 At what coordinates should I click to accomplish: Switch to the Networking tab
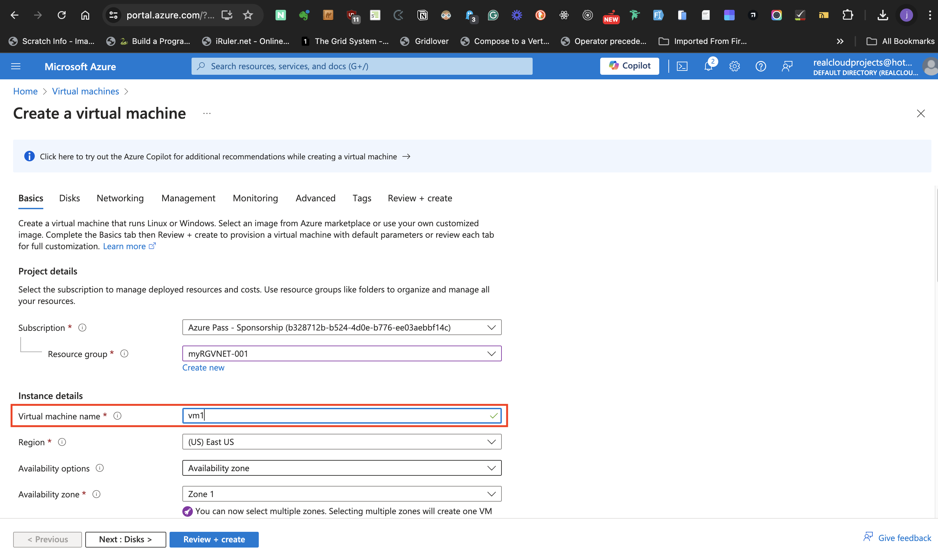(x=120, y=198)
